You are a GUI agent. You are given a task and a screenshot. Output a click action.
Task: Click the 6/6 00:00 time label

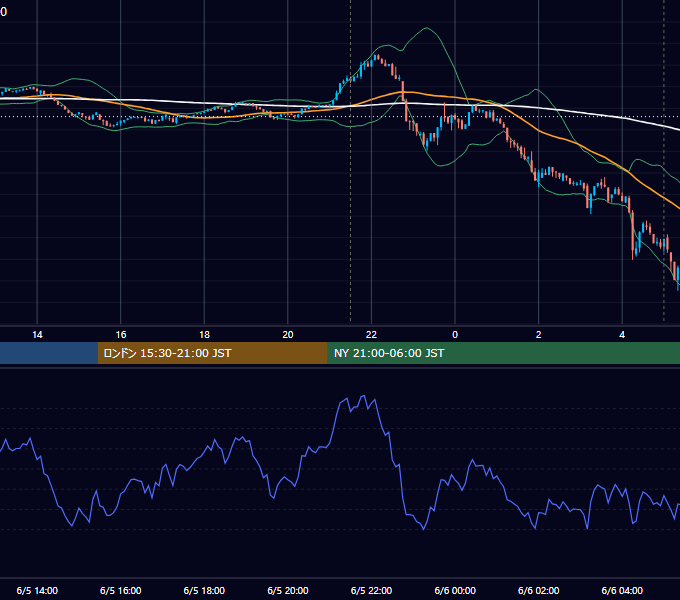point(455,590)
